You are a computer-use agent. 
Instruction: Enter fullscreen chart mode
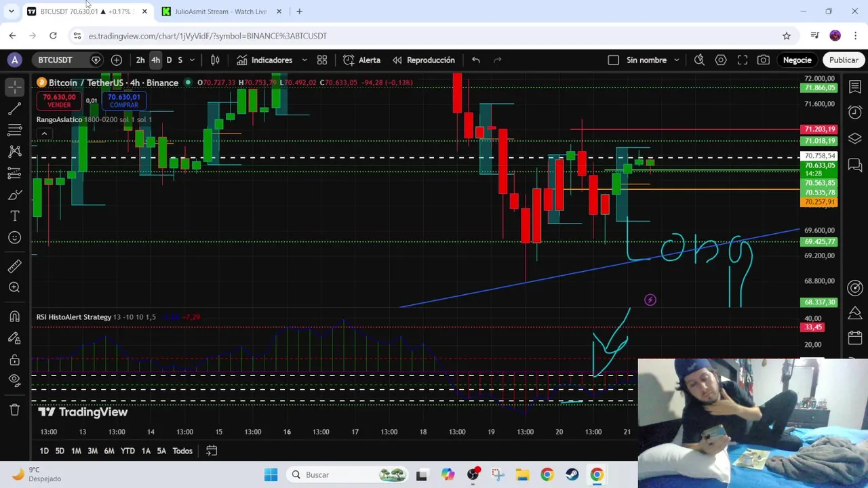tap(743, 60)
